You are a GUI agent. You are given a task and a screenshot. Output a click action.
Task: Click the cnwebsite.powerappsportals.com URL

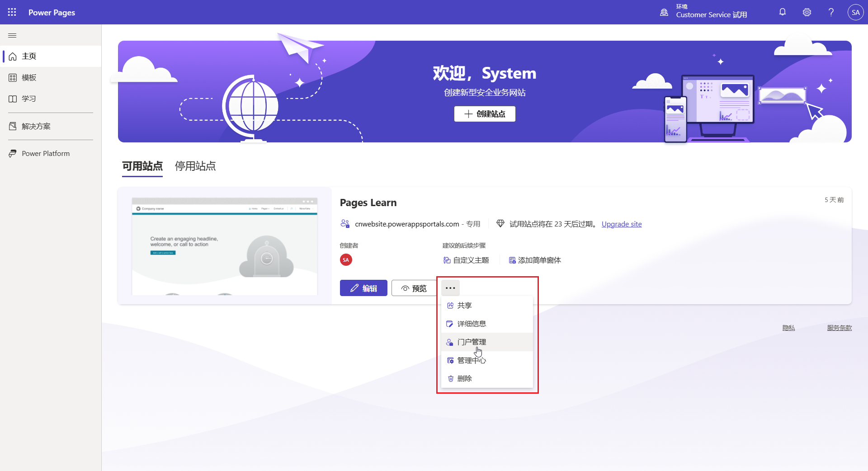point(407,224)
